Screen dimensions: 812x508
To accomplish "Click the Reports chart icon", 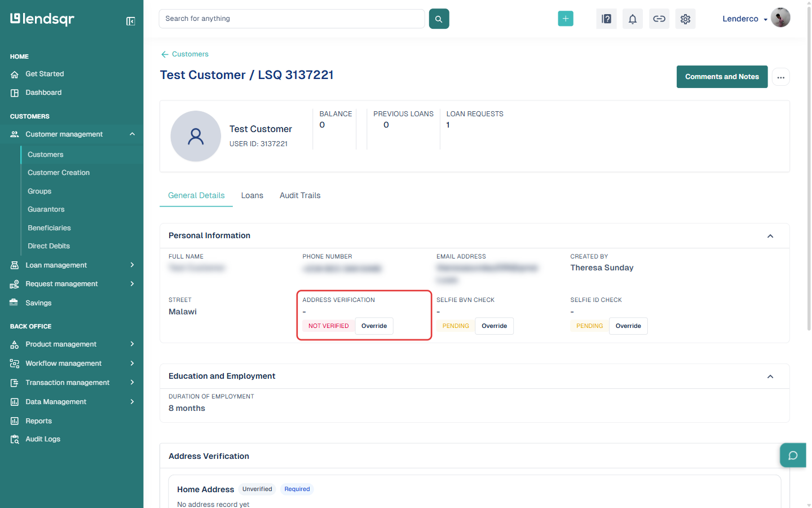I will tap(15, 421).
